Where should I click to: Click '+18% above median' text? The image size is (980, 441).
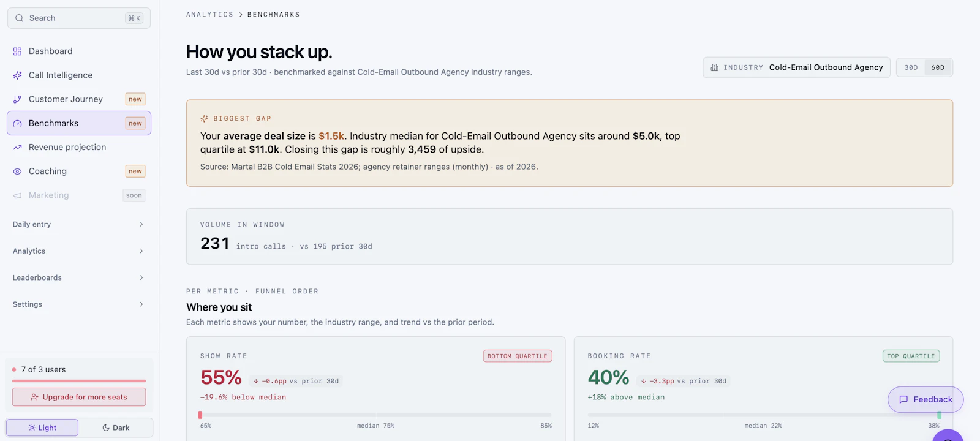626,398
